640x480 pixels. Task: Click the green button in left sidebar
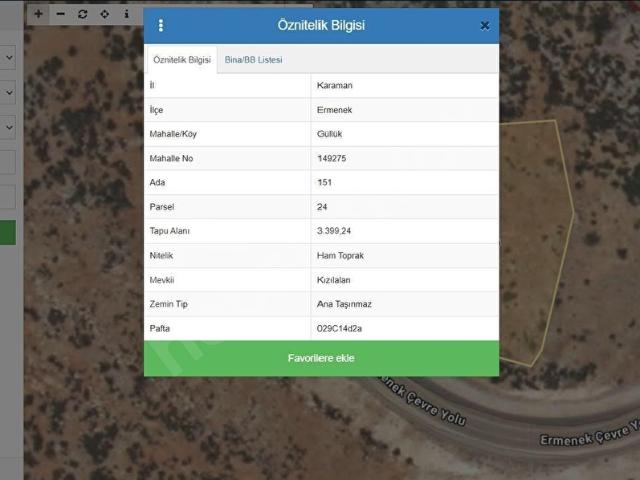8,232
